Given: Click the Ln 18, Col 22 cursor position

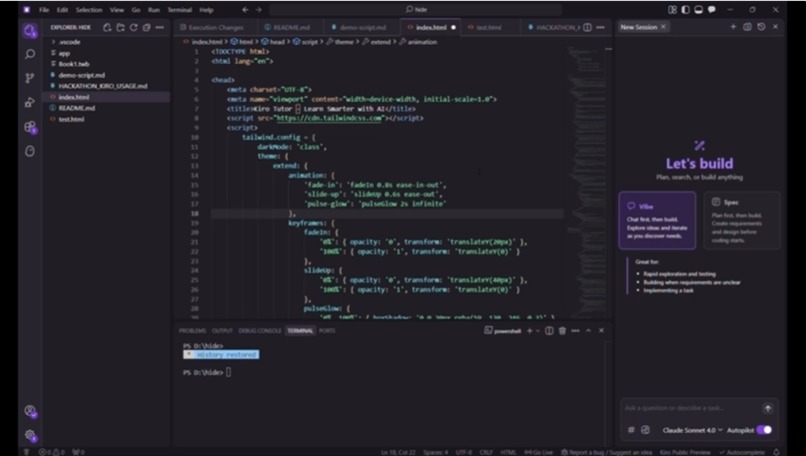Looking at the screenshot, I should click(x=398, y=452).
